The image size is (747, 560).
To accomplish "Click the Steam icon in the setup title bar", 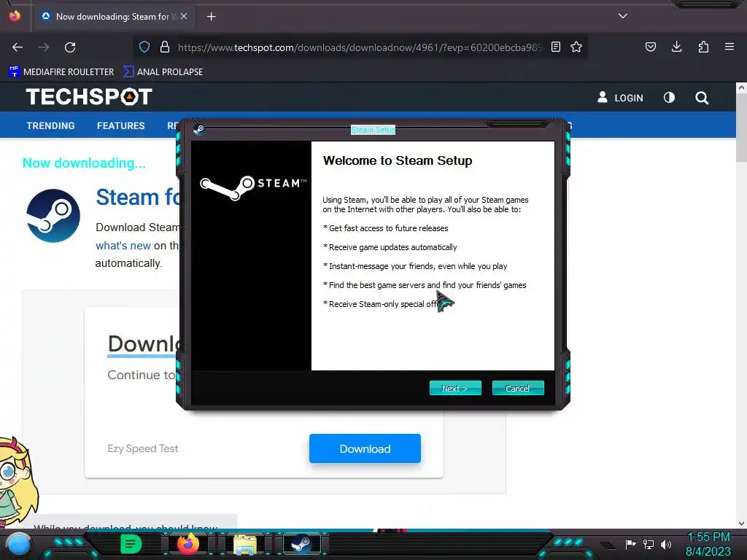I will [198, 130].
